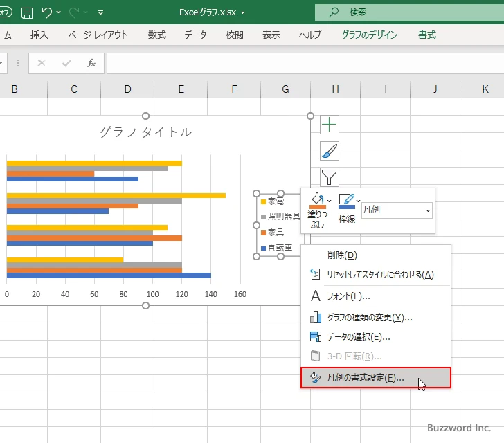Viewport: 504px width, 443px height.
Task: Open the グラフのデザイン tab
Action: pyautogui.click(x=369, y=35)
